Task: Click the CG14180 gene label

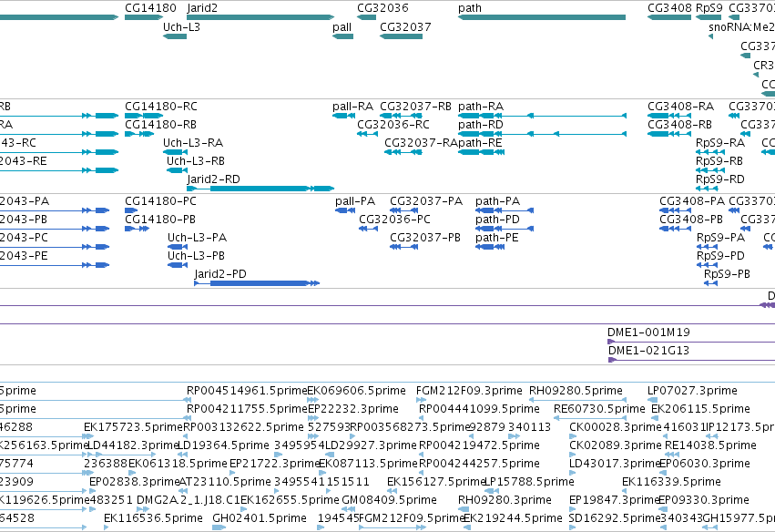Action: pyautogui.click(x=150, y=8)
